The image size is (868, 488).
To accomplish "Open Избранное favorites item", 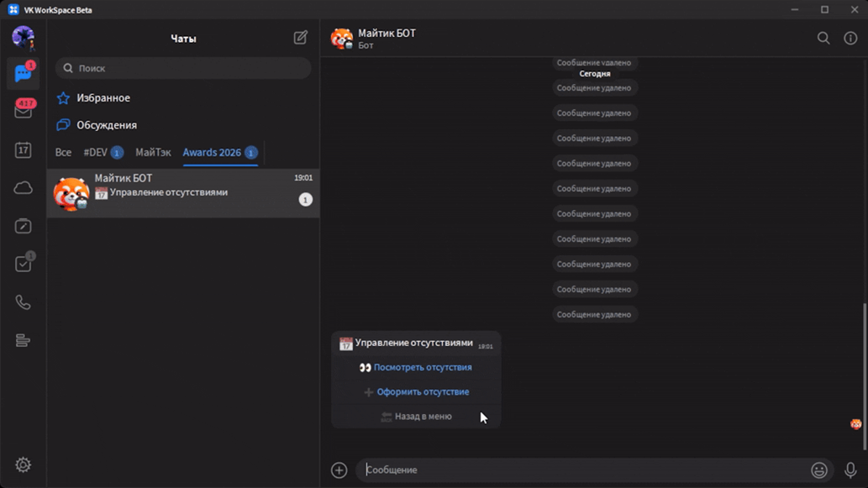I will (x=103, y=98).
